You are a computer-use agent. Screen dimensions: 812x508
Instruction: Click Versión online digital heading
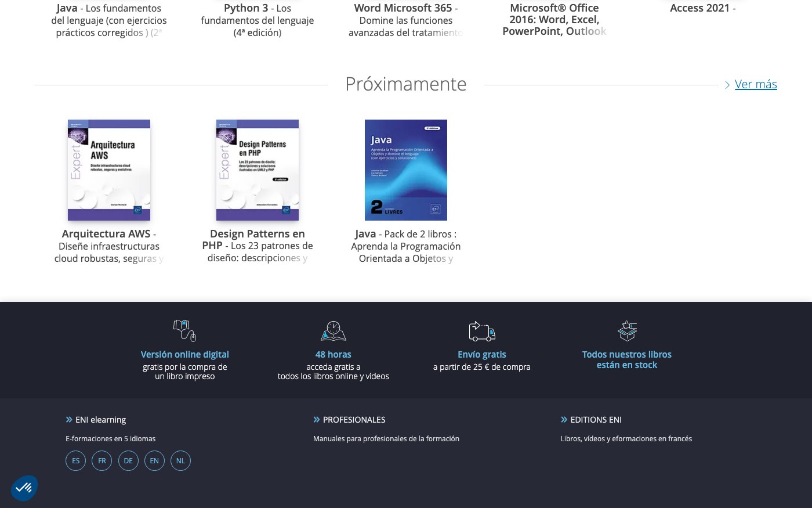pyautogui.click(x=185, y=354)
